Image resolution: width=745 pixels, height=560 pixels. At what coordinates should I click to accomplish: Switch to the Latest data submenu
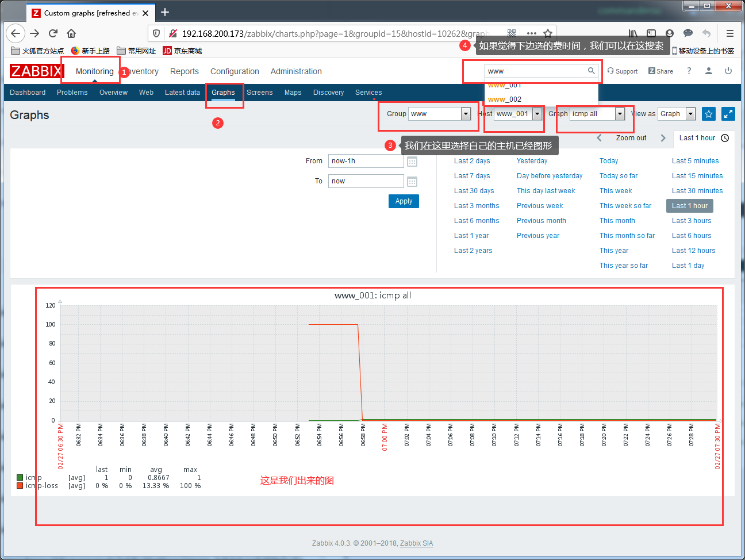182,93
